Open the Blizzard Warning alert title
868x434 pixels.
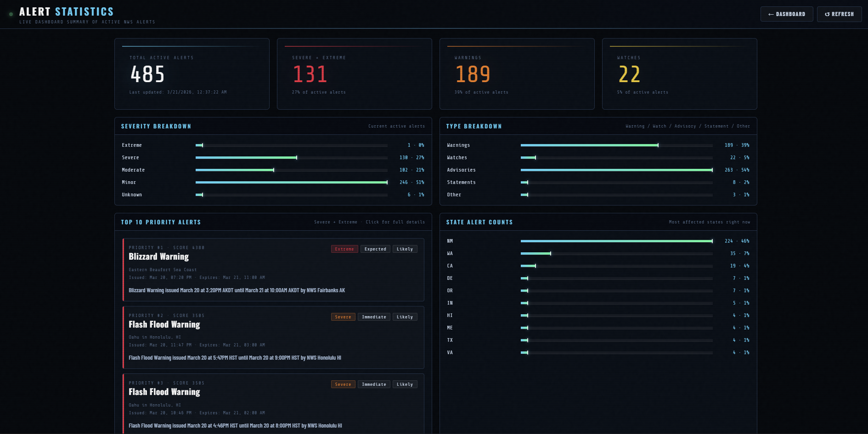[159, 256]
